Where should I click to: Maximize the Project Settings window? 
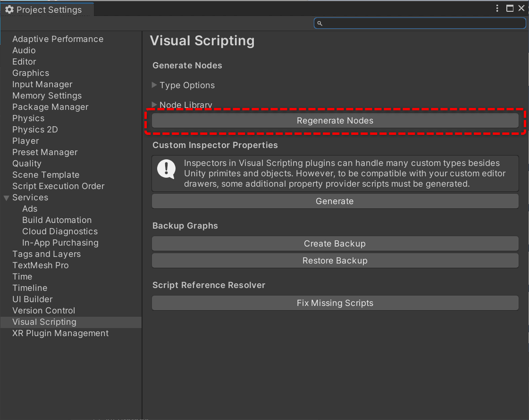(x=510, y=8)
